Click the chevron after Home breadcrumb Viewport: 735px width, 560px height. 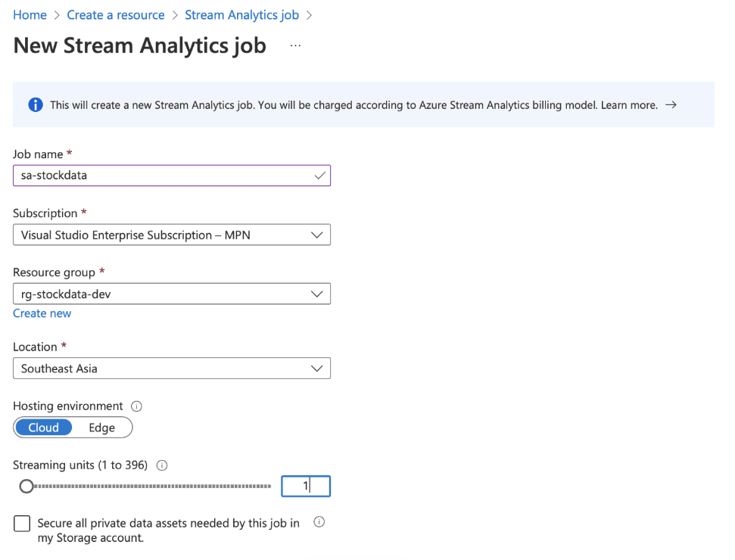(57, 15)
